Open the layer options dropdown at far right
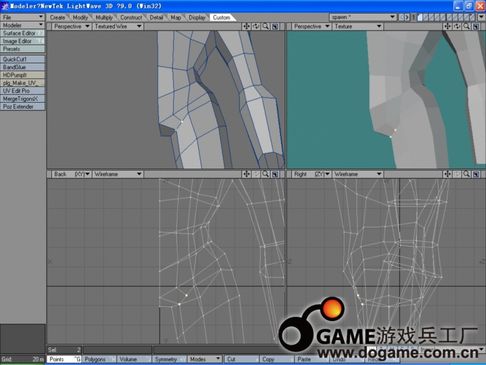The height and width of the screenshot is (365, 486). [481, 17]
